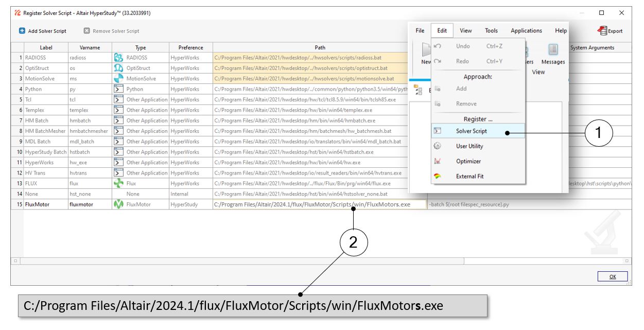The width and height of the screenshot is (644, 330).
Task: Open the Messages view icon
Action: (x=553, y=50)
